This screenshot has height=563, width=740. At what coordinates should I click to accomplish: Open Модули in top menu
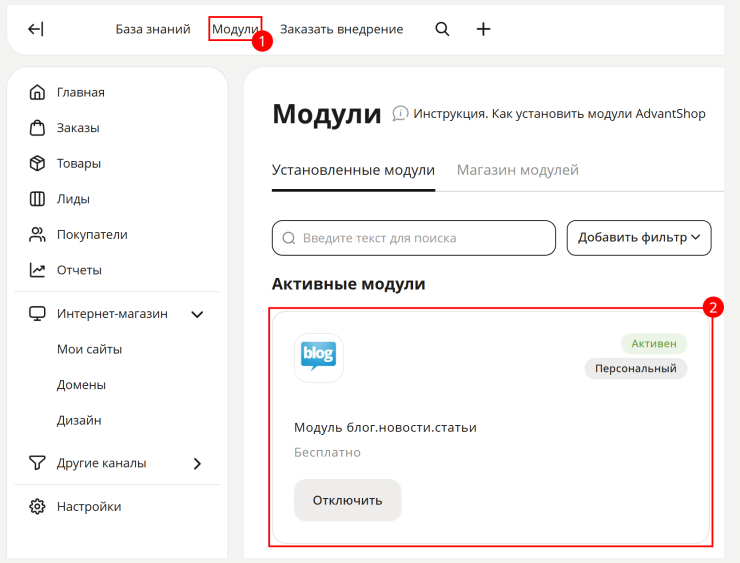coord(235,29)
